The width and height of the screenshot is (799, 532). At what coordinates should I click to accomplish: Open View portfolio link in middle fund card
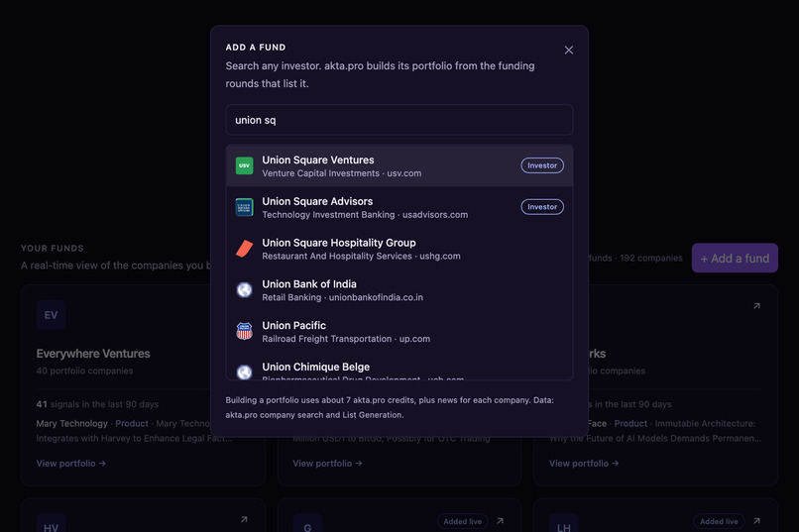(327, 464)
